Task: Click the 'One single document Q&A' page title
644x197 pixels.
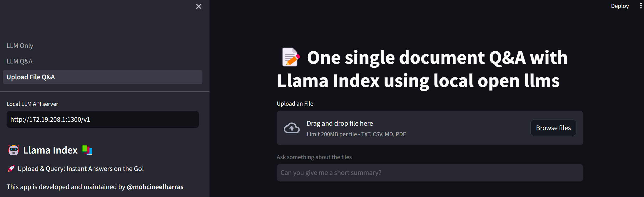Action: [x=422, y=69]
